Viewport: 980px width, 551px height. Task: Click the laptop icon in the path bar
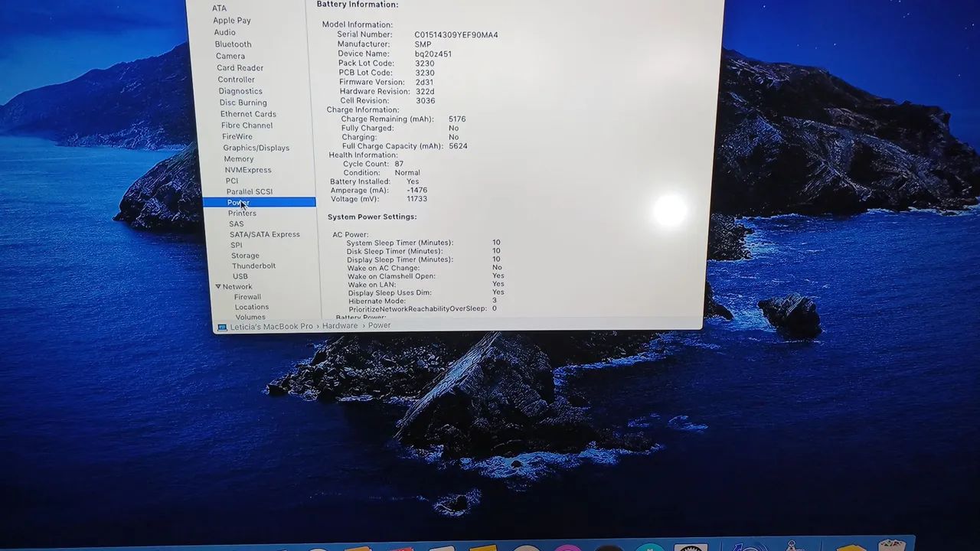pyautogui.click(x=222, y=327)
